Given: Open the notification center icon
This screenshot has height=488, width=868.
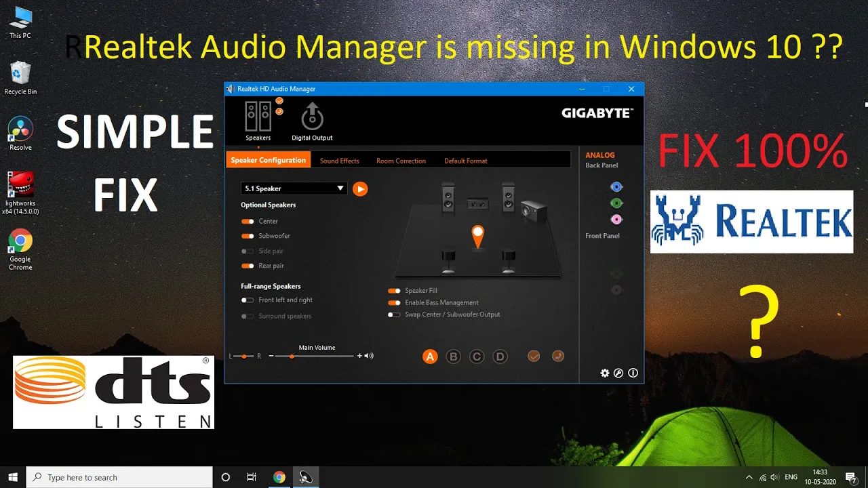Looking at the screenshot, I should [850, 477].
